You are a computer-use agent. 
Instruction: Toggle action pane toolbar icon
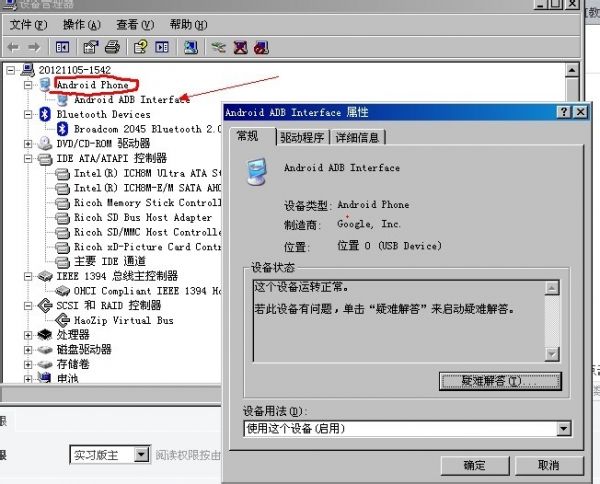pos(162,47)
